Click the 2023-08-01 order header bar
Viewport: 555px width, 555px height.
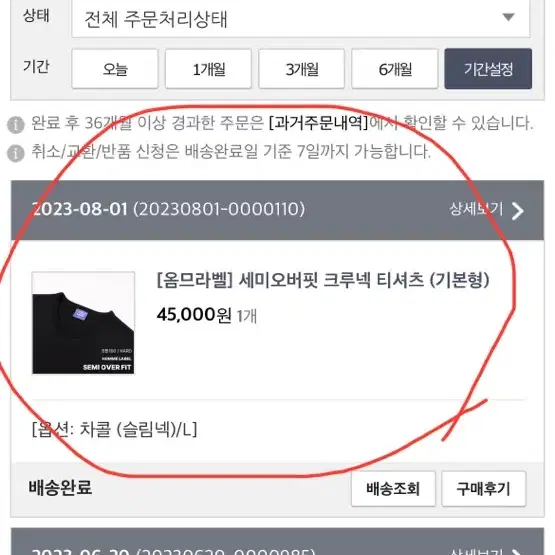click(277, 210)
